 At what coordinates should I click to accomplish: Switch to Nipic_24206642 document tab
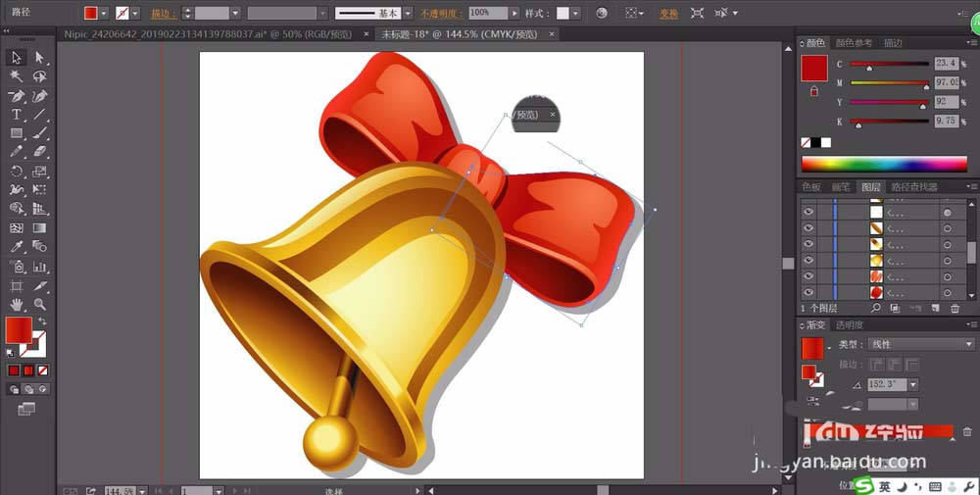tap(209, 34)
